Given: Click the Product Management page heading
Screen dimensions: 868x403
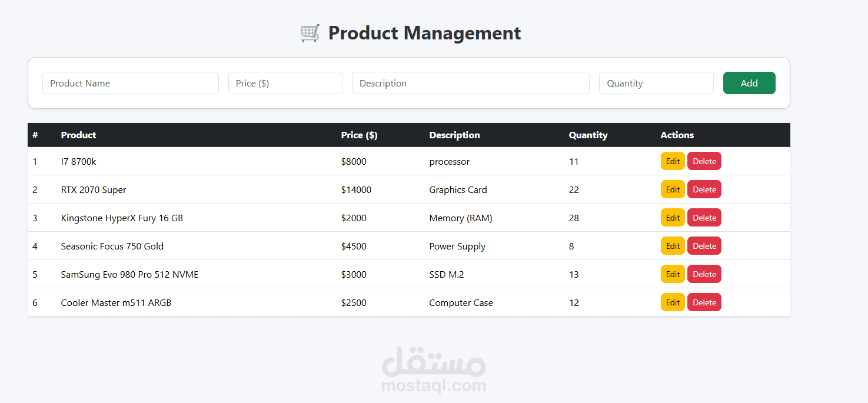Looking at the screenshot, I should pos(424,33).
